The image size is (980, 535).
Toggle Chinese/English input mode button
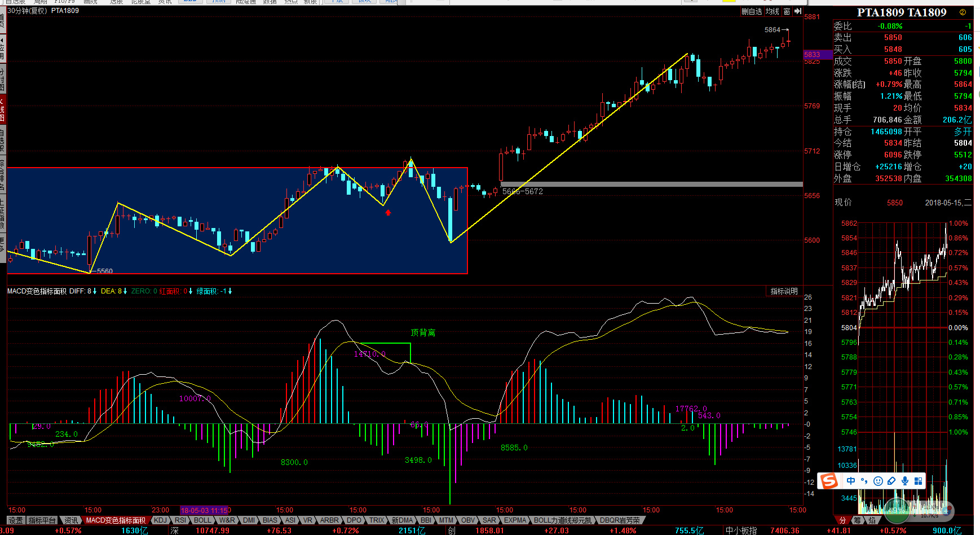coord(851,481)
